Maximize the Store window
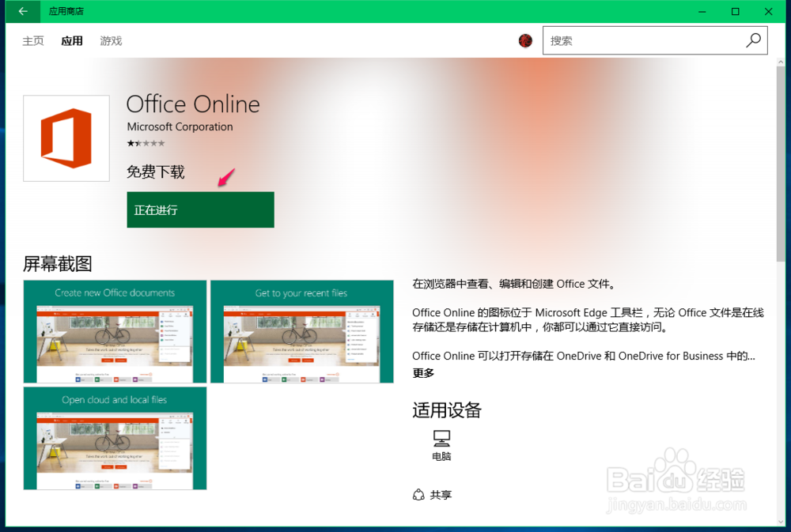The width and height of the screenshot is (791, 532). click(735, 11)
